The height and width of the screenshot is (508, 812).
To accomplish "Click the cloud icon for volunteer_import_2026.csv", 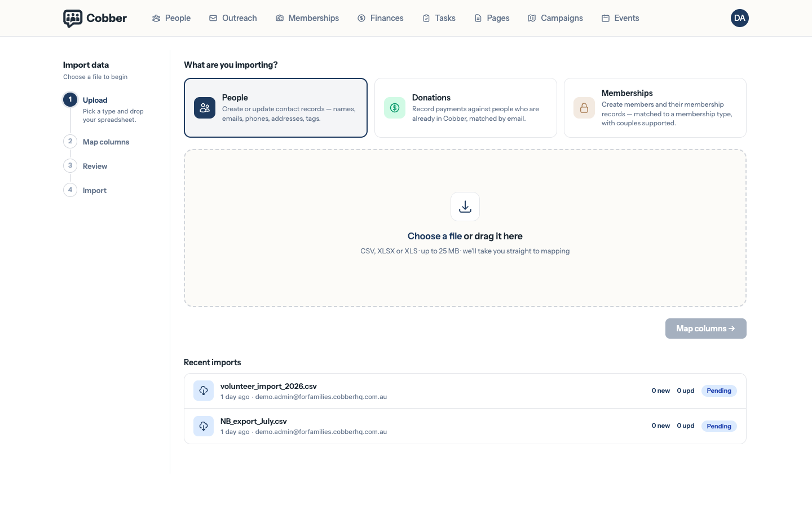I will (x=204, y=391).
